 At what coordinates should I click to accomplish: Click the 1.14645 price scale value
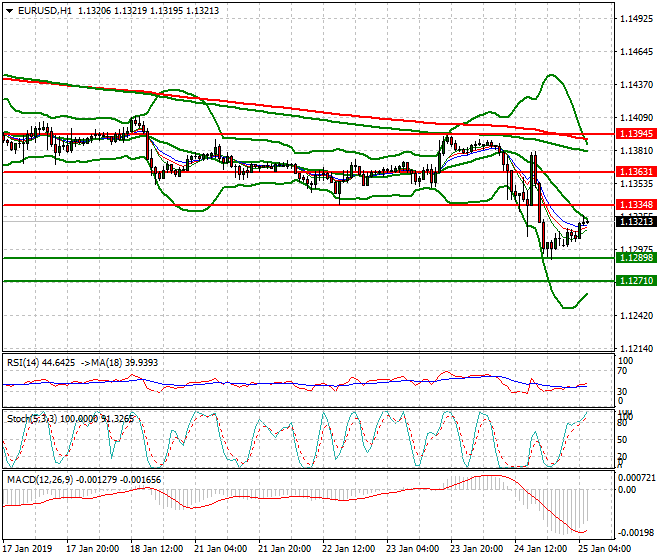636,52
